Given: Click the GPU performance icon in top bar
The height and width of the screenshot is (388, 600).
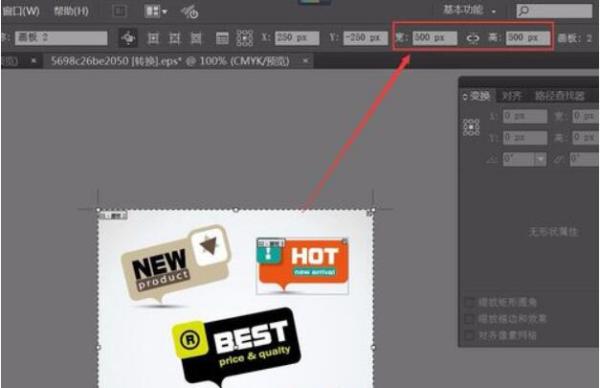Looking at the screenshot, I should [189, 12].
